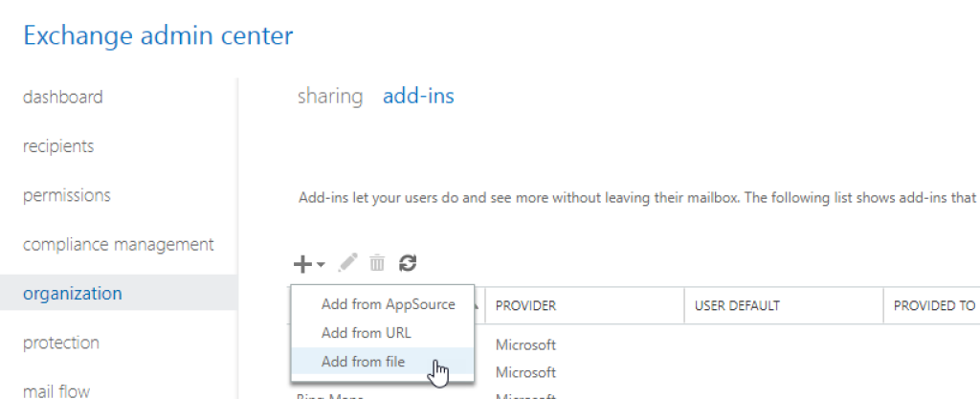980x399 pixels.
Task: Select Add from file menu entry
Action: pyautogui.click(x=363, y=361)
